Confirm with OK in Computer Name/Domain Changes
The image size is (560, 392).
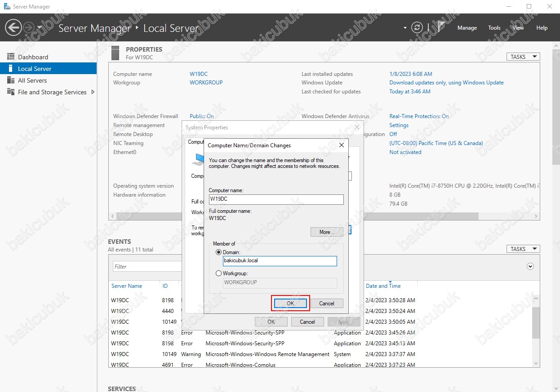pyautogui.click(x=290, y=303)
